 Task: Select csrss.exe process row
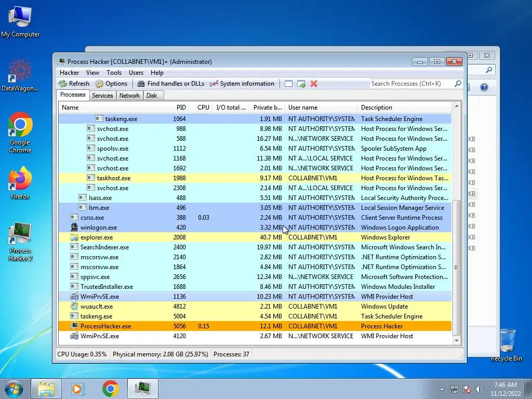(255, 218)
